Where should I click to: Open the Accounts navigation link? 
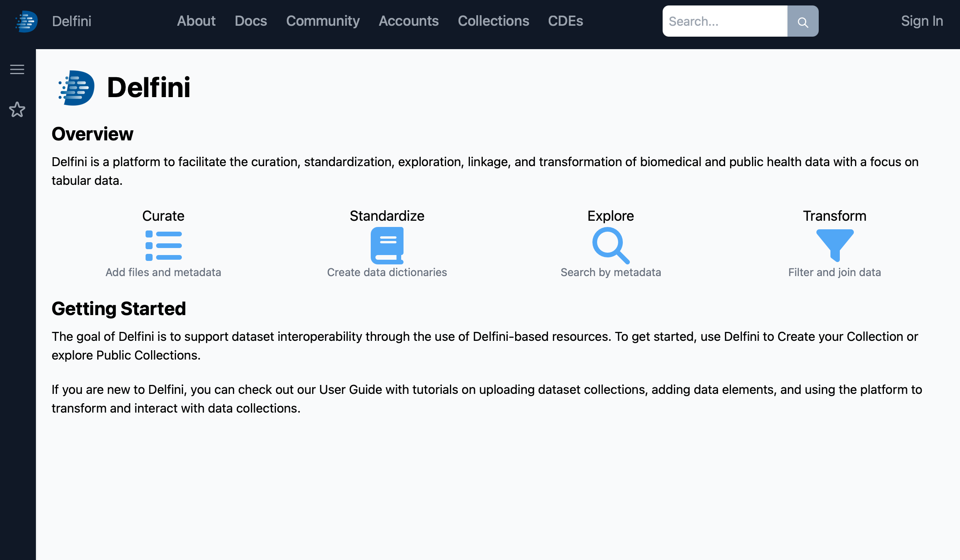tap(409, 21)
